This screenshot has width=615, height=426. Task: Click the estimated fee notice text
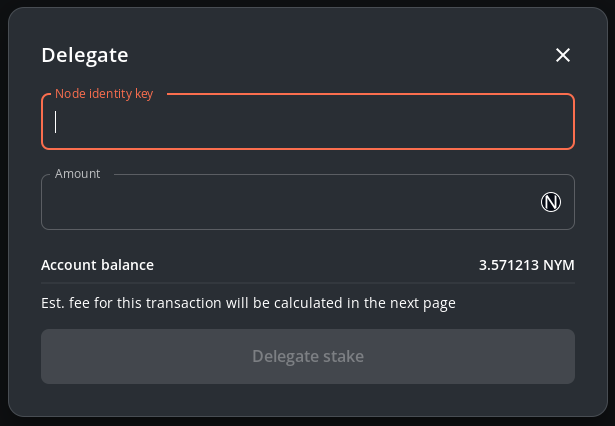click(248, 303)
